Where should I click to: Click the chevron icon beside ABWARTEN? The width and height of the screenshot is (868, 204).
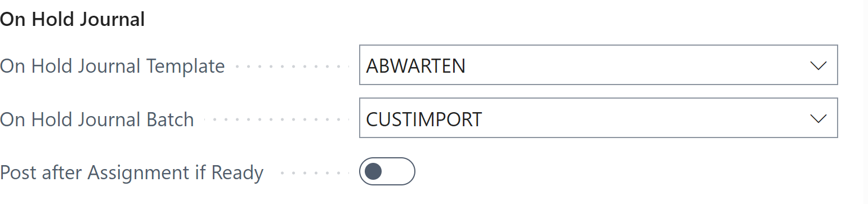[x=817, y=65]
